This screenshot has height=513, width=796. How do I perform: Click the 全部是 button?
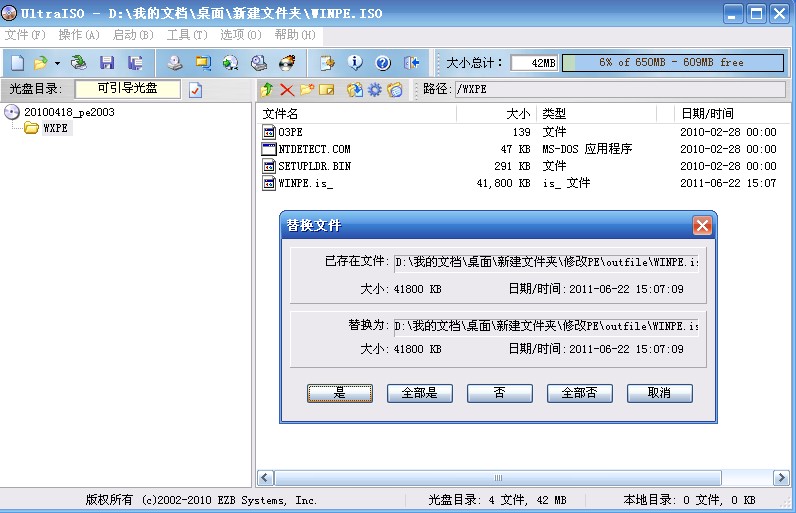click(420, 393)
